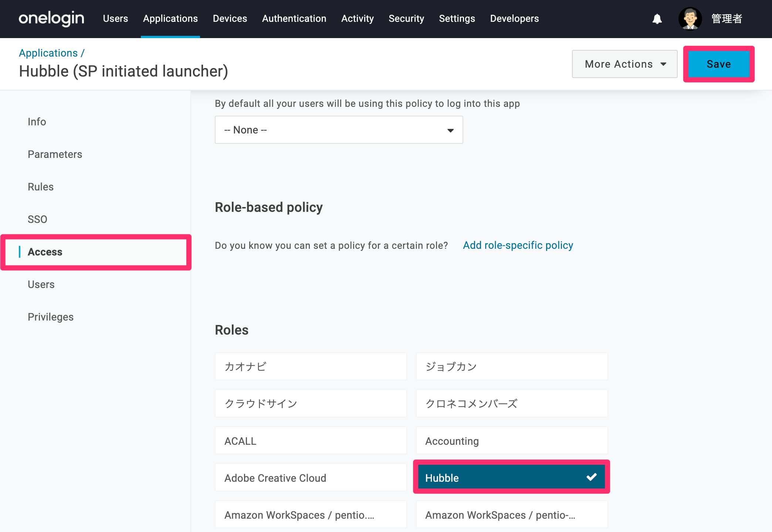Open the Developers menu
The image size is (772, 532).
click(515, 18)
